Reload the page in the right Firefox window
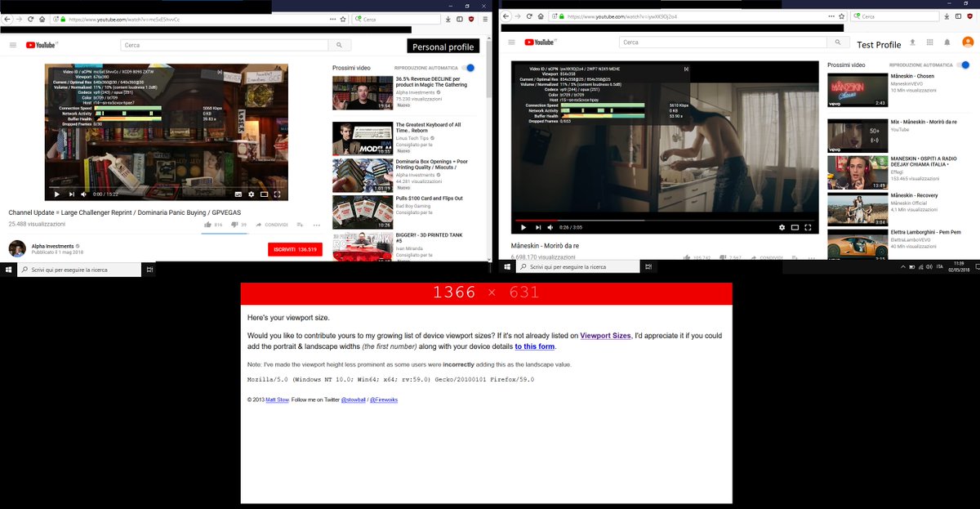 [529, 16]
